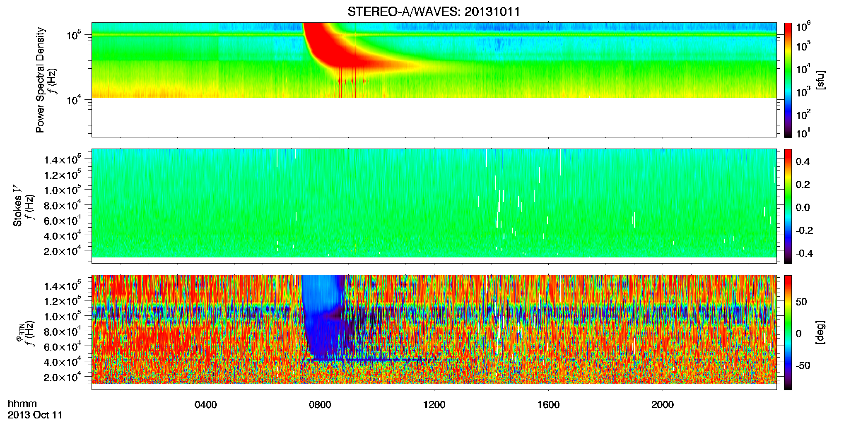Click the phi RTN degree colorbar
Screen dimensions: 868x447
click(788, 332)
